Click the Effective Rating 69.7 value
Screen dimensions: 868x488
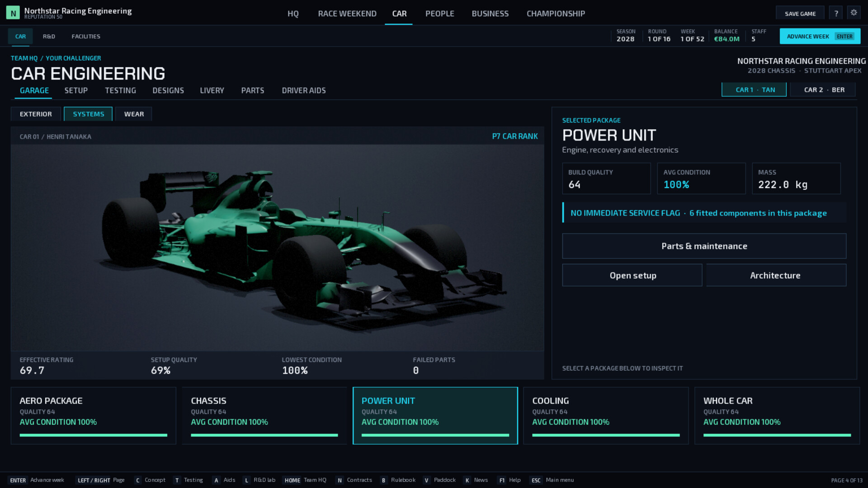click(x=32, y=371)
